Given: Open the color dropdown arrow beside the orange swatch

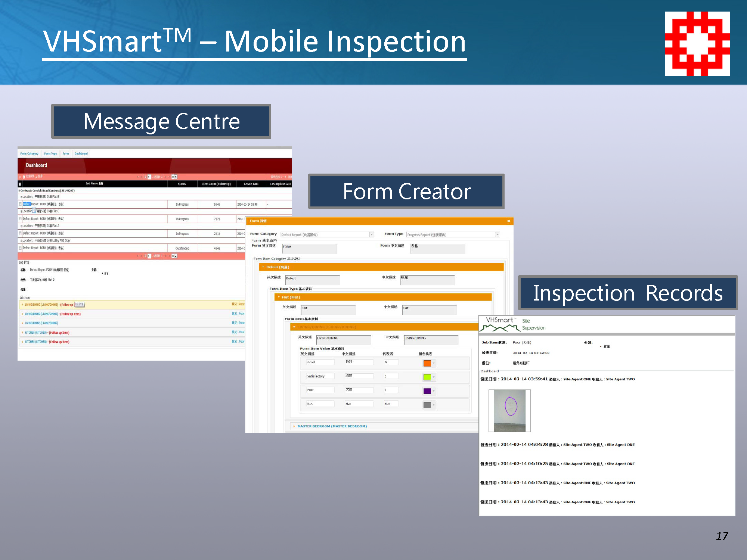Looking at the screenshot, I should (434, 363).
